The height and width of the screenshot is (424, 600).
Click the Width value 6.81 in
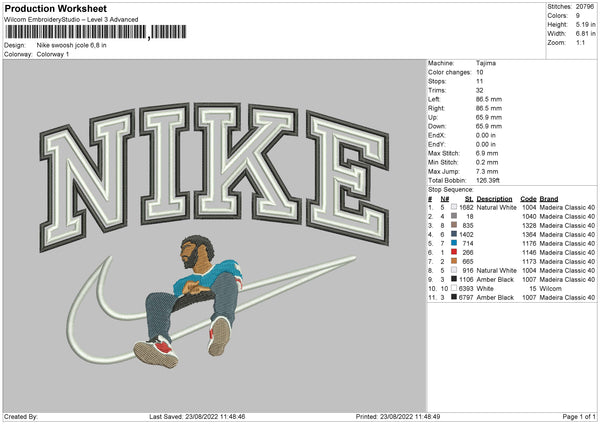585,34
